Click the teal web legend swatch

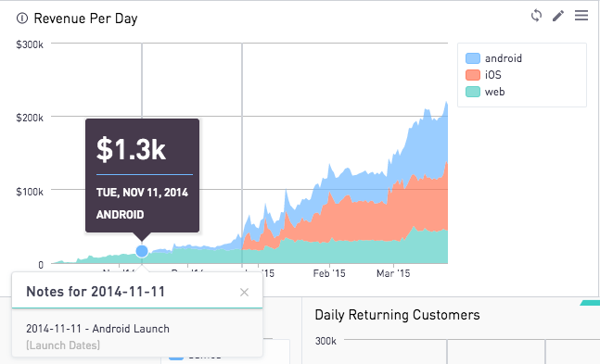pyautogui.click(x=473, y=92)
